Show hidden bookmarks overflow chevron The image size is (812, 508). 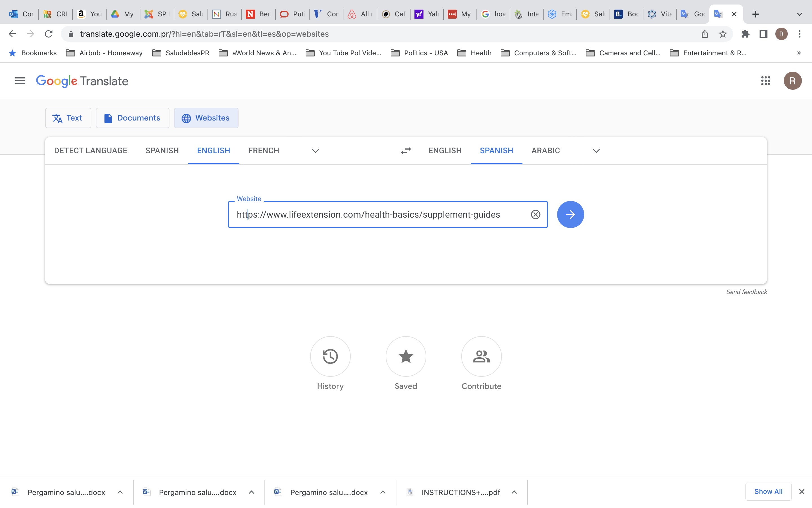tap(799, 53)
